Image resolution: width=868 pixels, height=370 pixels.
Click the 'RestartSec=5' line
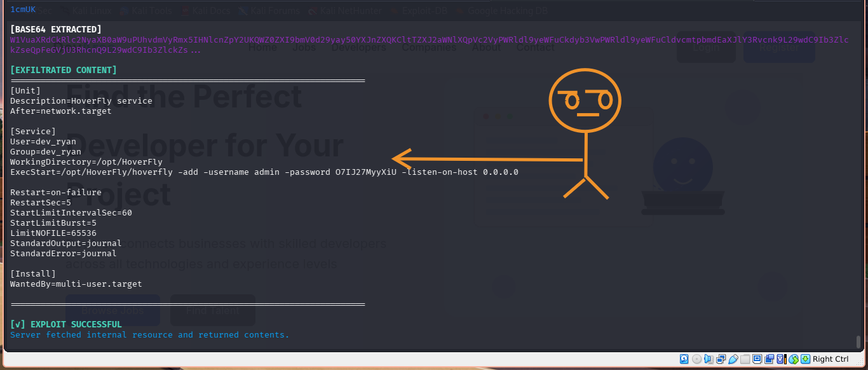pyautogui.click(x=41, y=203)
